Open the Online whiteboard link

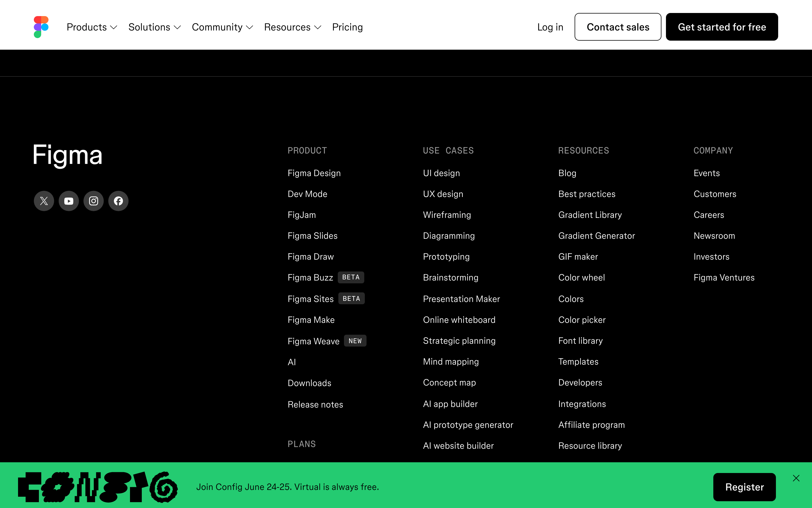459,320
